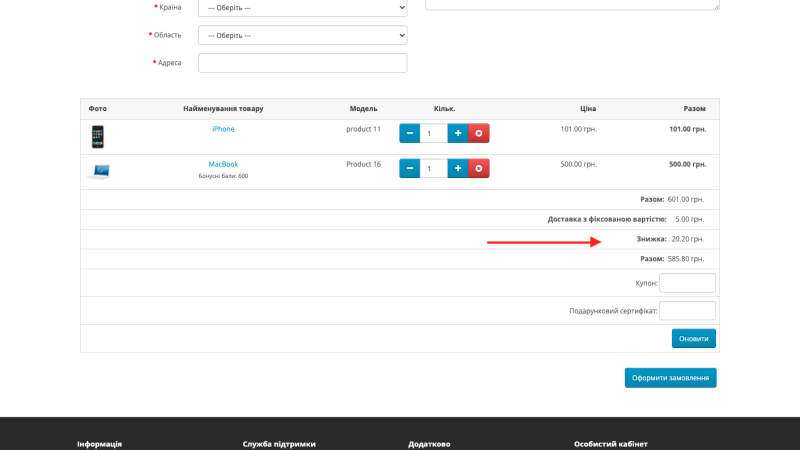This screenshot has height=450, width=800.
Task: Remove MacBook using red delete icon
Action: pos(479,168)
